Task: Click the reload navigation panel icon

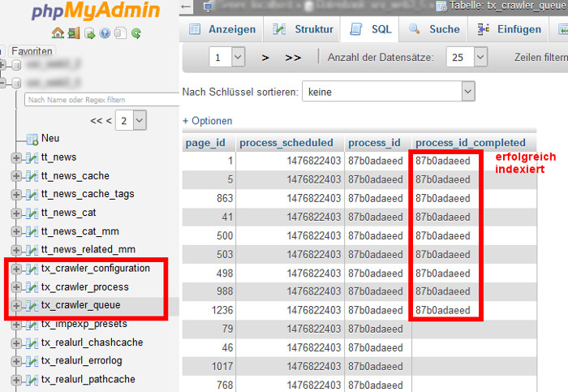Action: click(x=136, y=33)
